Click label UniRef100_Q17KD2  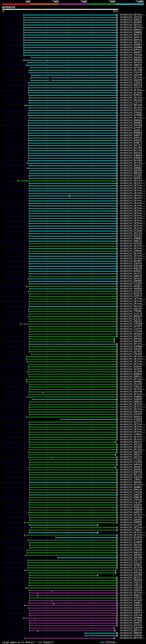tap(131, 93)
